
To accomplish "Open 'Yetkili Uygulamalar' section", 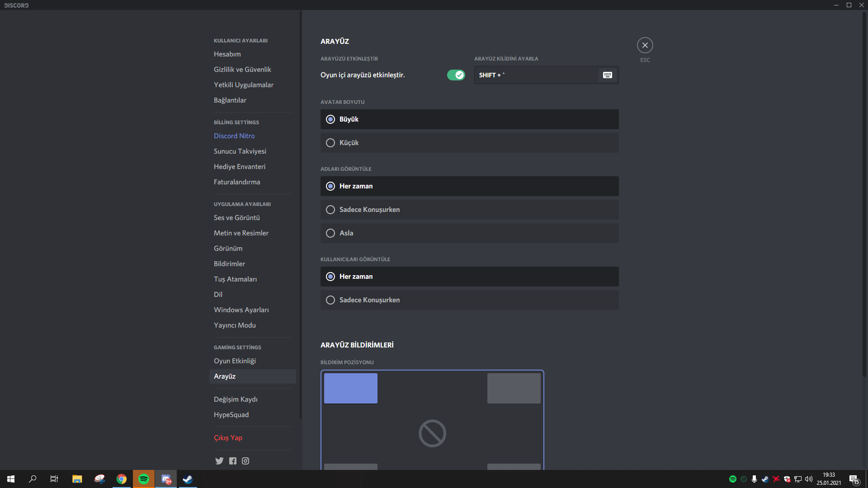I will 252,85.
